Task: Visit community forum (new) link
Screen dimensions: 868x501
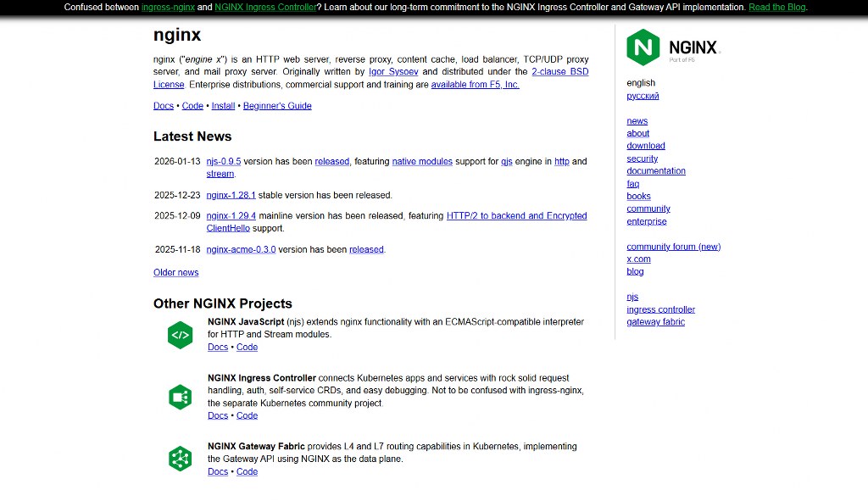Action: pyautogui.click(x=674, y=247)
